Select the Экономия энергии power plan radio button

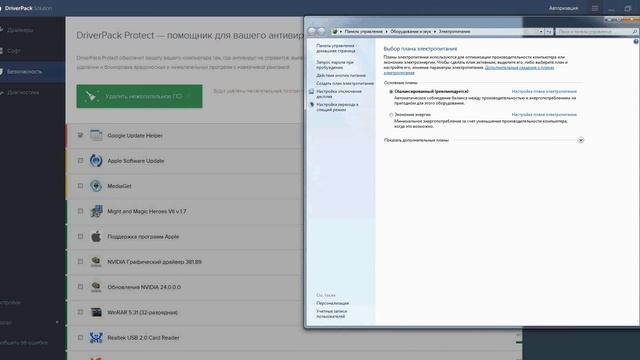(391, 115)
